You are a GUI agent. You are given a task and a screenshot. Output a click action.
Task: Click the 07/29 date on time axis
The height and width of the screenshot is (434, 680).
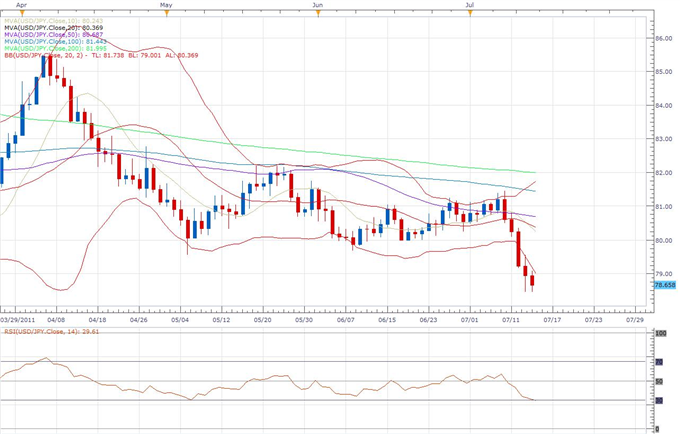coord(634,320)
